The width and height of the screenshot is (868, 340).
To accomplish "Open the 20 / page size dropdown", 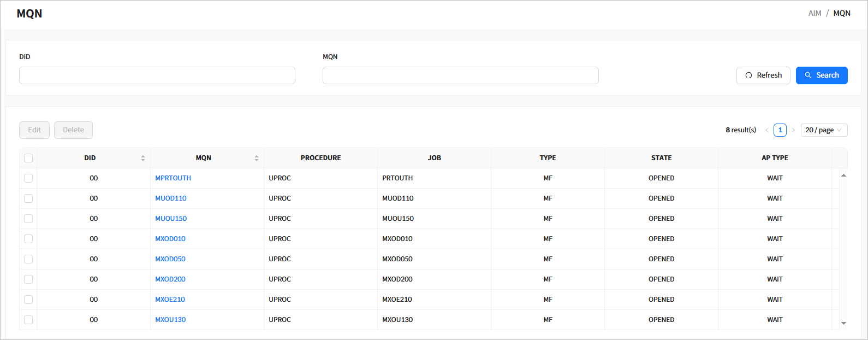I will [824, 130].
